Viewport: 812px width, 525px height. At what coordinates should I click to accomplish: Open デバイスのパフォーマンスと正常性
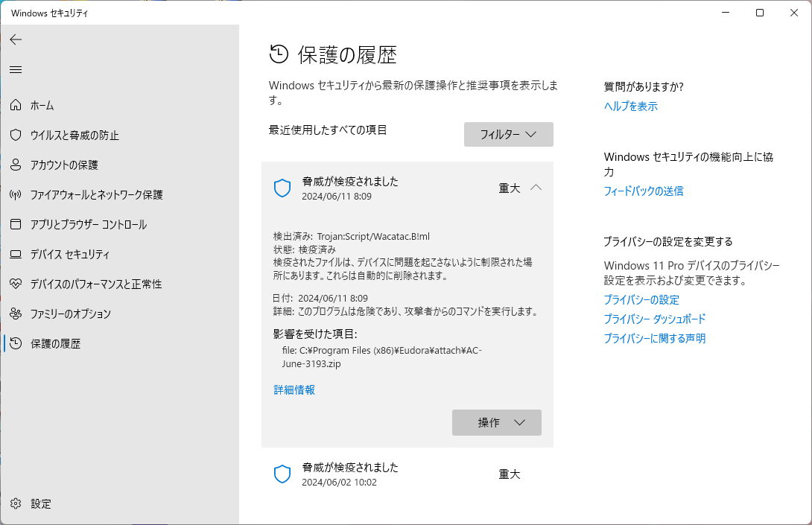point(120,284)
